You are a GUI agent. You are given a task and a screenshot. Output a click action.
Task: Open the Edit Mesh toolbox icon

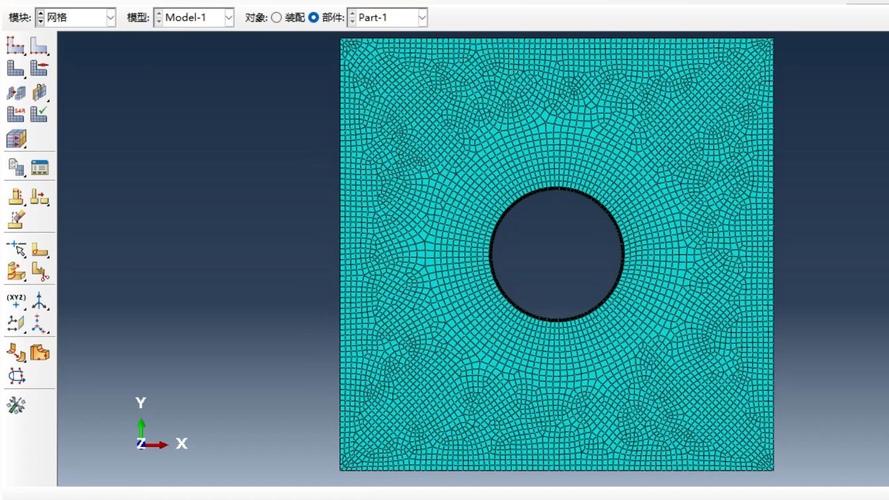[40, 167]
